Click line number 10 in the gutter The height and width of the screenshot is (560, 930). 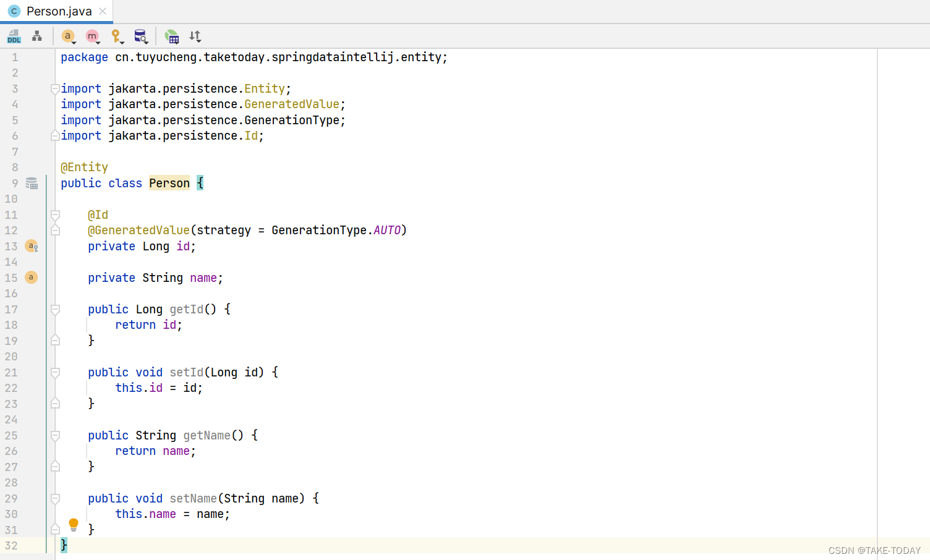11,199
